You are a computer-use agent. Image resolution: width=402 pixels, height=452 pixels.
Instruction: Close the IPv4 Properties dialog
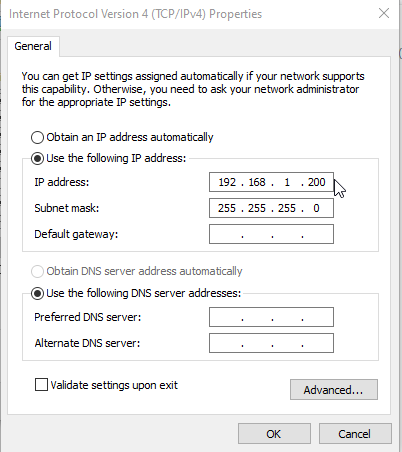384,13
